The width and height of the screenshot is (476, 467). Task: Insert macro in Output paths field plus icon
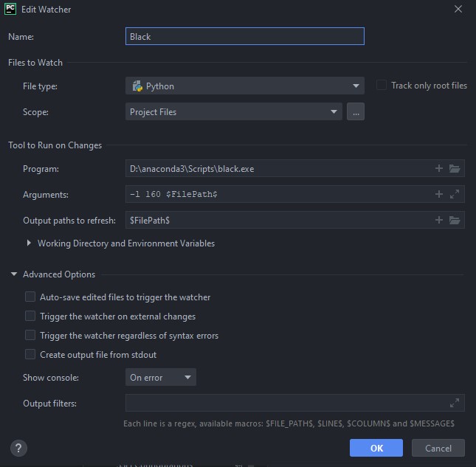point(439,220)
